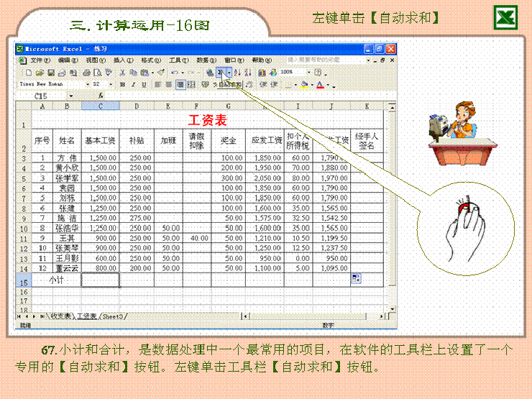Screen dimensions: 532x399
Task: Run the Spelling check icon
Action: tap(109, 73)
